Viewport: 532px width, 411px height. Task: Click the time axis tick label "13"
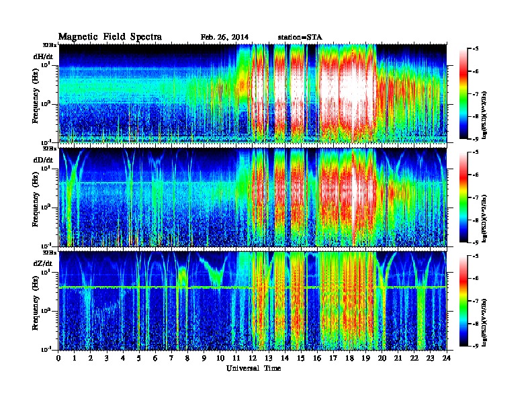click(x=269, y=358)
